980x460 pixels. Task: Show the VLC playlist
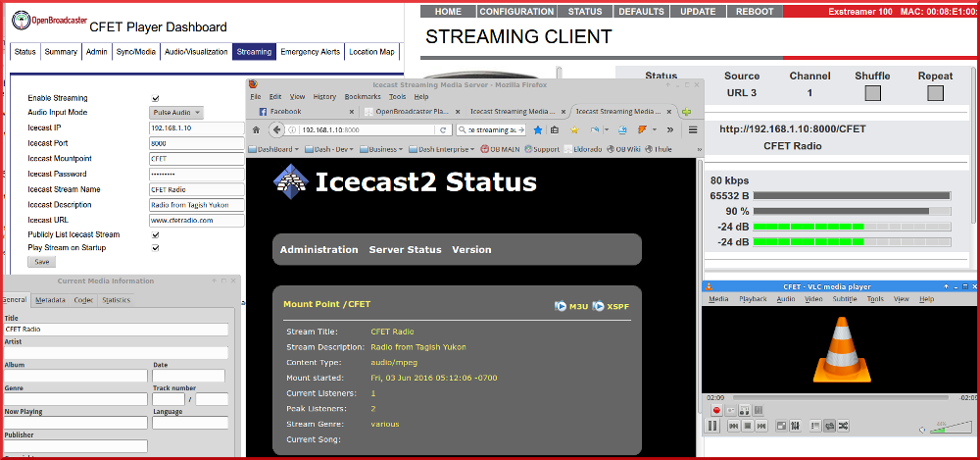coord(815,427)
